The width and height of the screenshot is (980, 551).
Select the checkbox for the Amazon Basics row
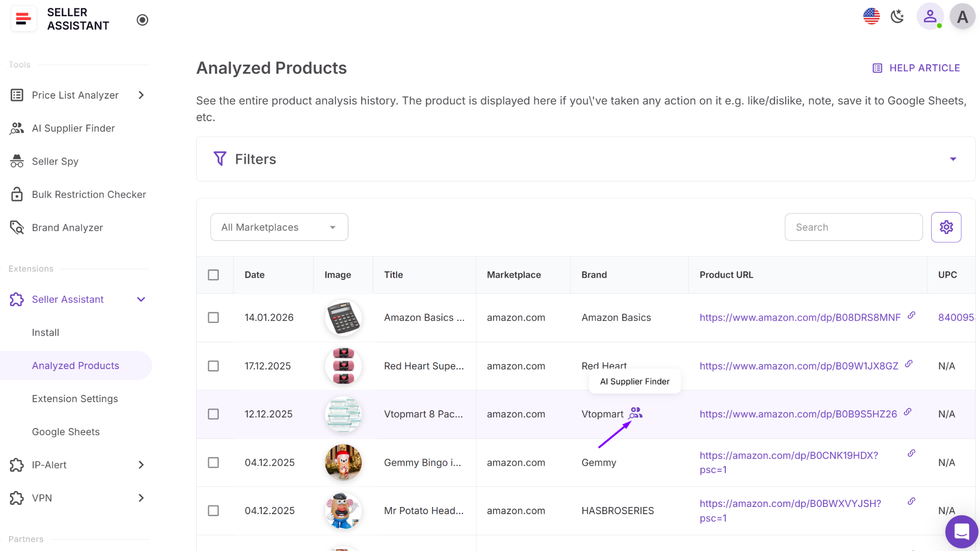(213, 317)
